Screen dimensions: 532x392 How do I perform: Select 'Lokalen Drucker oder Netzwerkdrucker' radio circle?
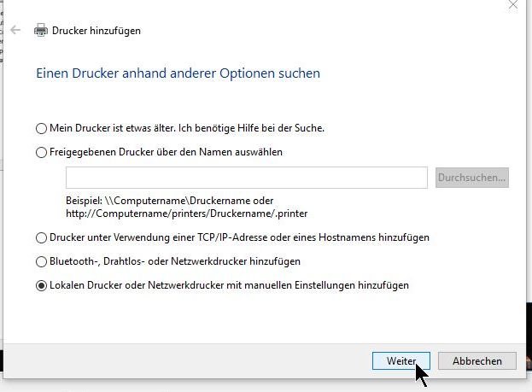(x=41, y=286)
